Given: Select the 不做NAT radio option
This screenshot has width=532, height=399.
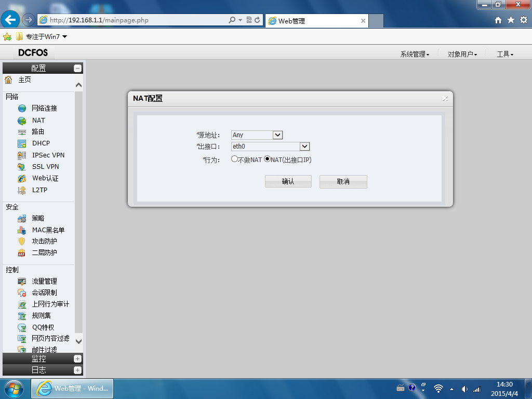Looking at the screenshot, I should (x=234, y=159).
